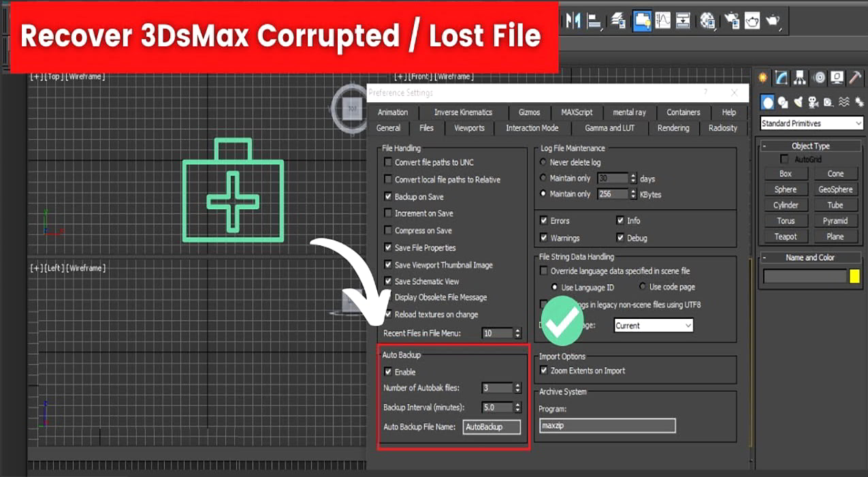
Task: Toggle the Debug log checkbox
Action: 620,238
